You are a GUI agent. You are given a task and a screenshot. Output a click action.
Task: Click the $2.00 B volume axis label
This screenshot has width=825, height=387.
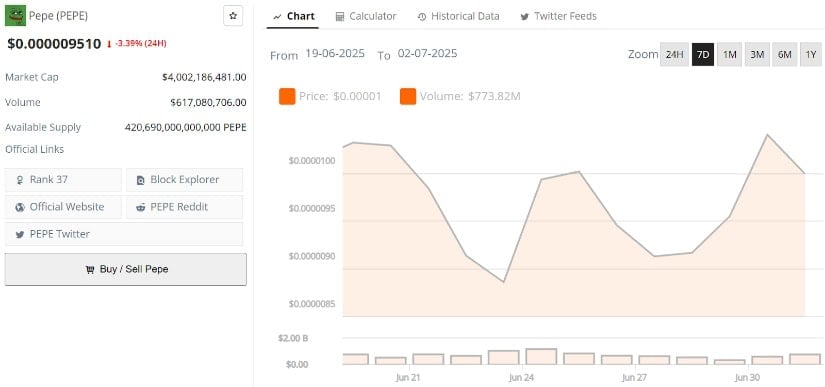(x=293, y=338)
